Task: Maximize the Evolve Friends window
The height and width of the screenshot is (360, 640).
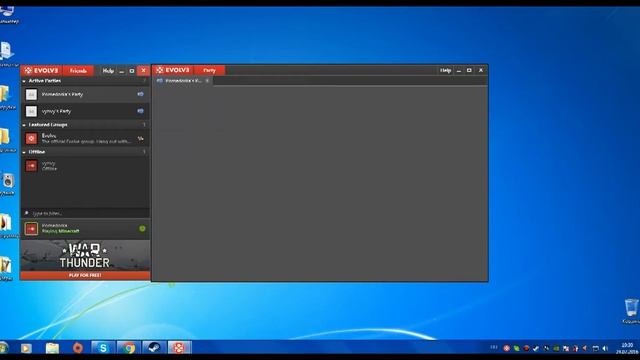Action: pyautogui.click(x=131, y=71)
